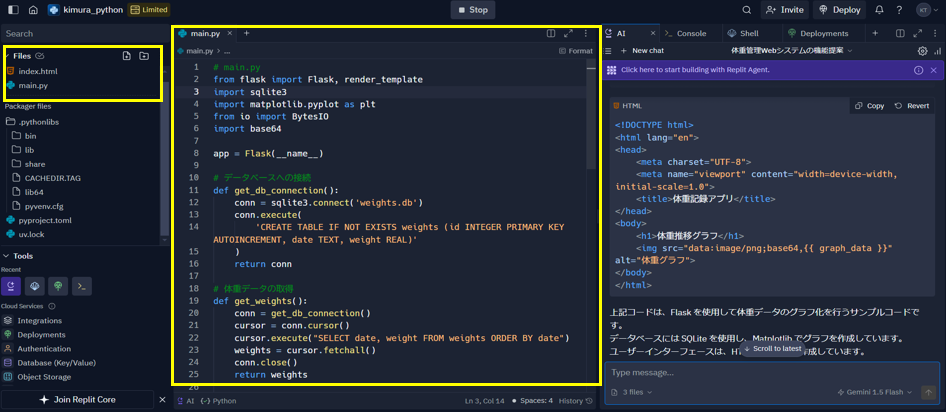Show Cloud Services info icon
The height and width of the screenshot is (412, 946).
click(x=52, y=306)
